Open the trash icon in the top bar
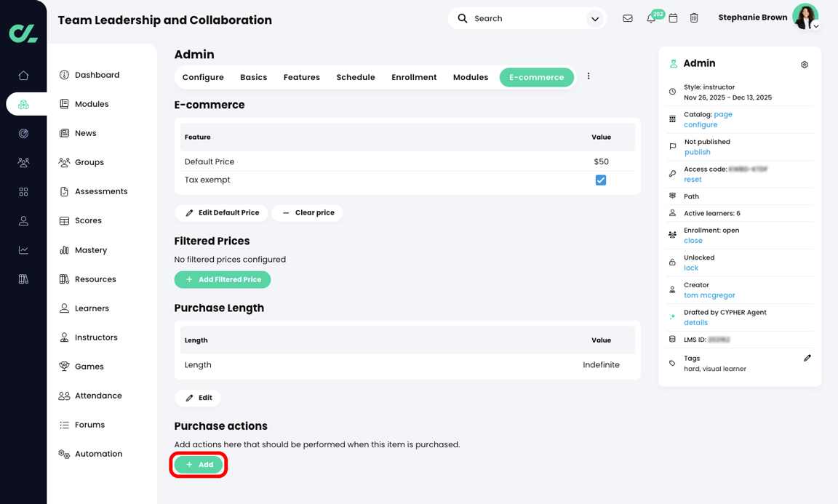 694,18
